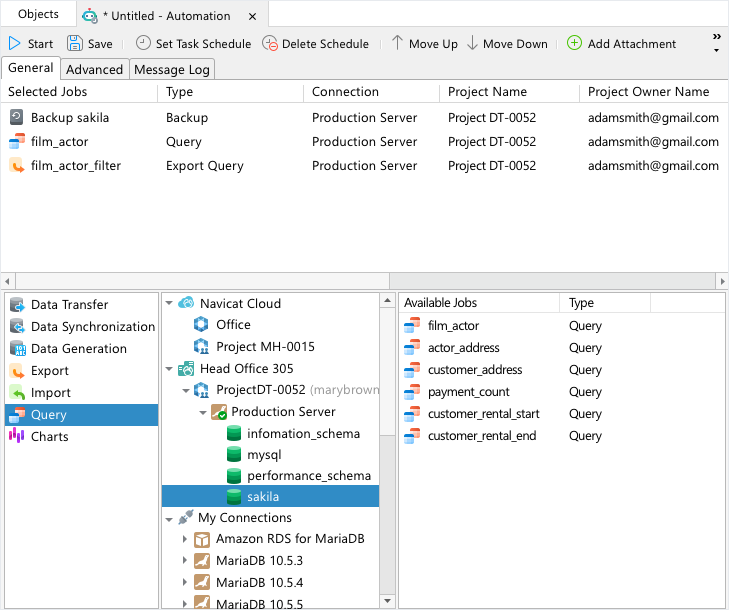The image size is (729, 610).
Task: Click the Backup sakila job icon
Action: [x=16, y=117]
